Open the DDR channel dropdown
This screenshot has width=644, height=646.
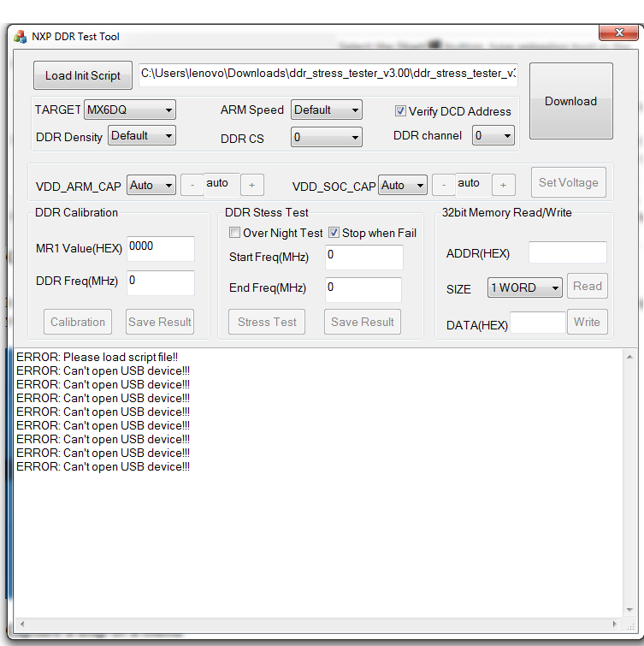click(493, 135)
